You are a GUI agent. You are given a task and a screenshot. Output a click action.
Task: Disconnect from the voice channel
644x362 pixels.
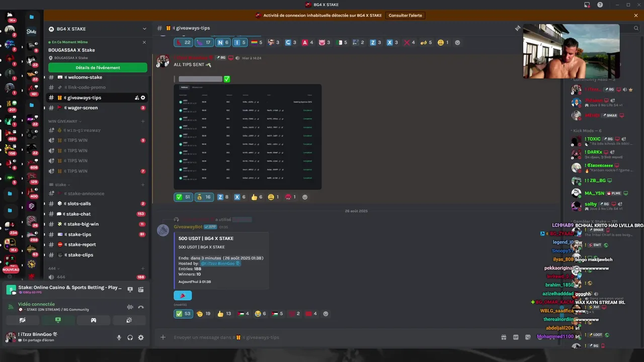coord(141,307)
